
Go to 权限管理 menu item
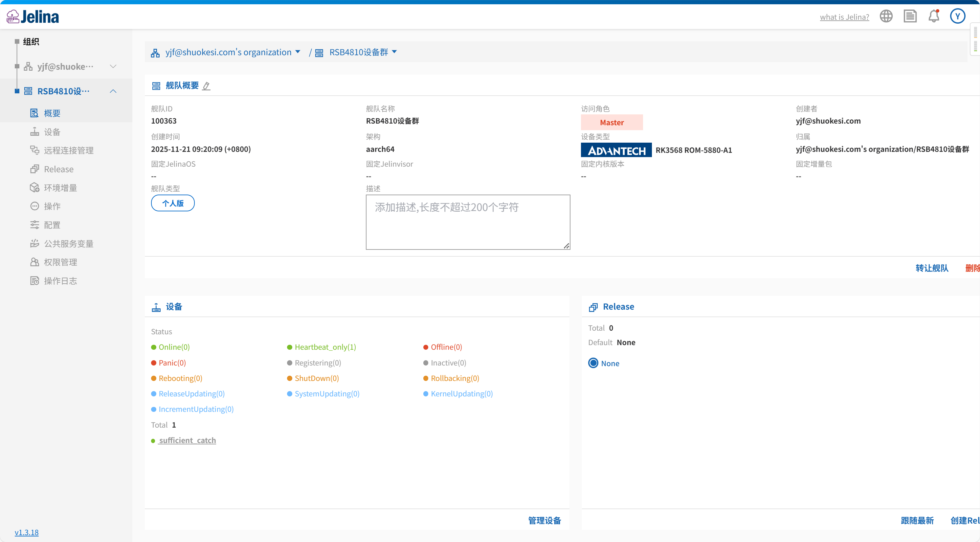tap(60, 262)
